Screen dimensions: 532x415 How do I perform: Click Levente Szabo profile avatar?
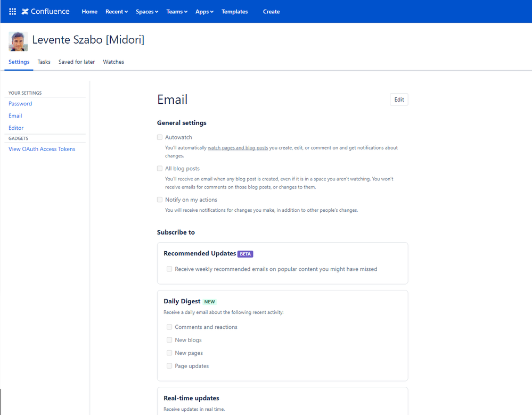18,41
